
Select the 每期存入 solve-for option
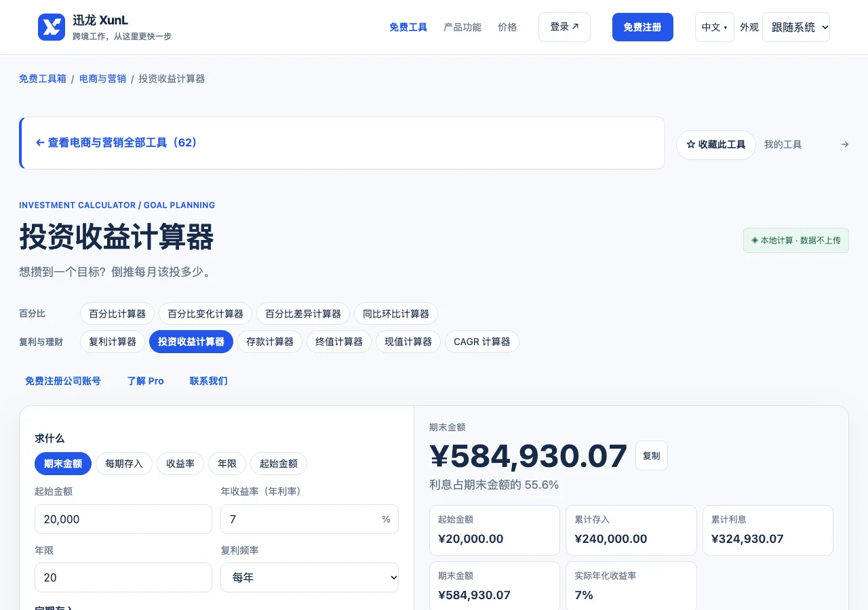[x=124, y=464]
